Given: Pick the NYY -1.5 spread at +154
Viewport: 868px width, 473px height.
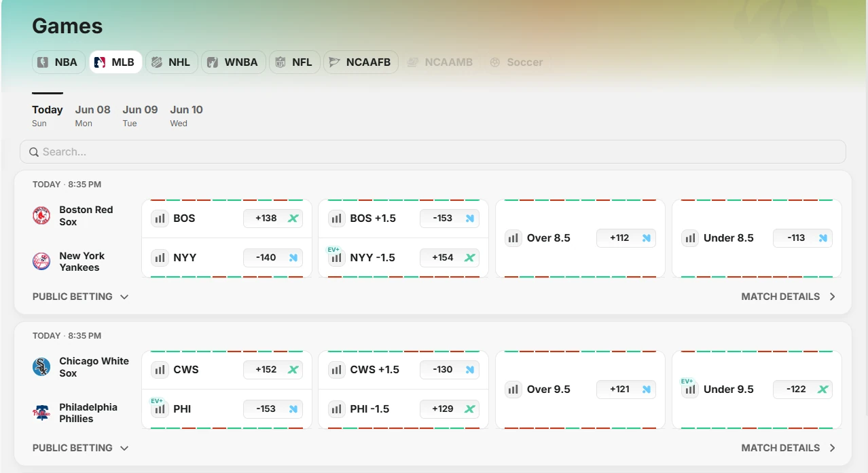Looking at the screenshot, I should (450, 258).
